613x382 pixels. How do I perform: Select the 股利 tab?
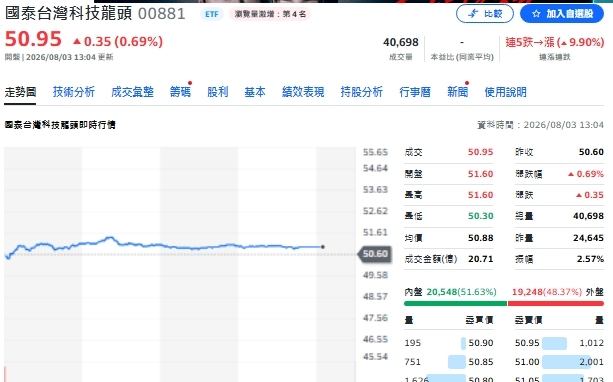coord(217,92)
